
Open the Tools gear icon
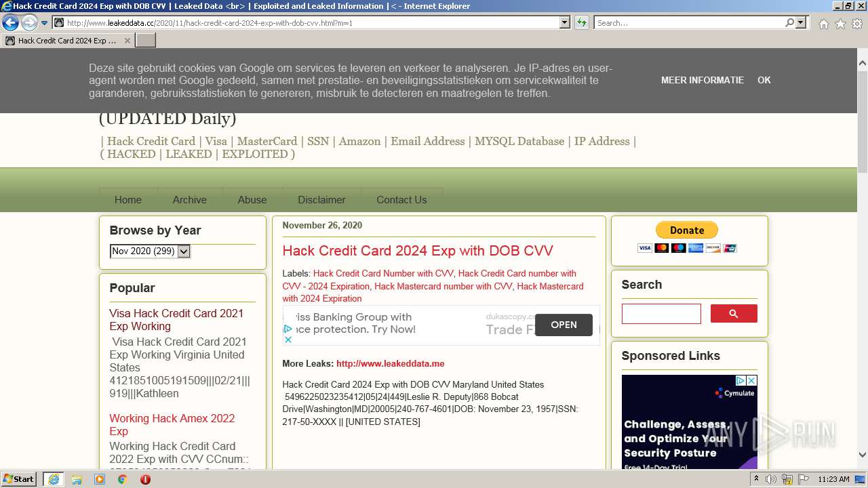click(857, 24)
